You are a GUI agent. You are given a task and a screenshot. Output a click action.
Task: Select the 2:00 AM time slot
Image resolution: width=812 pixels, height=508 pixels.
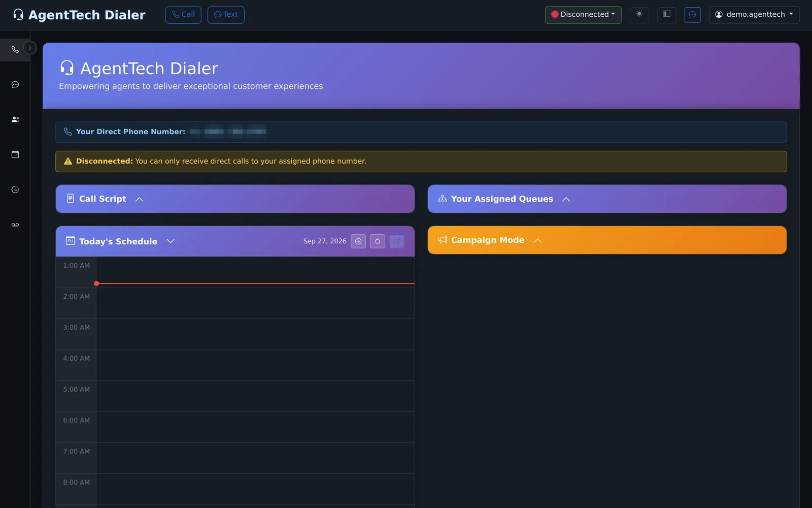coord(255,303)
